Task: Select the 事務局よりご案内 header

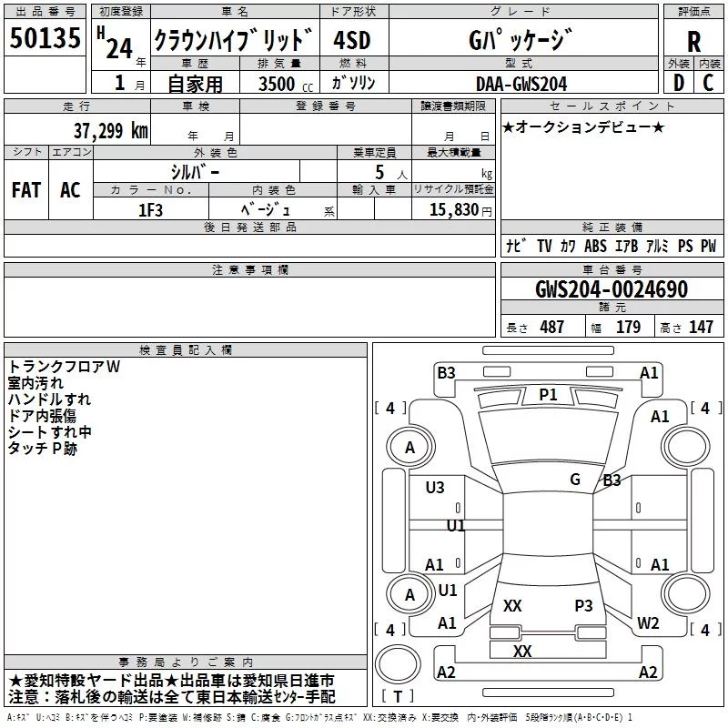Action: pyautogui.click(x=186, y=662)
